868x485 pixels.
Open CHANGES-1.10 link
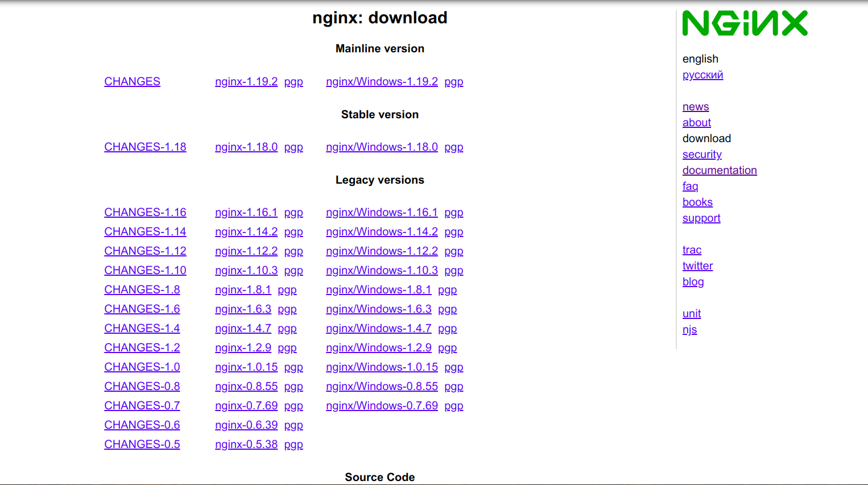pos(145,270)
